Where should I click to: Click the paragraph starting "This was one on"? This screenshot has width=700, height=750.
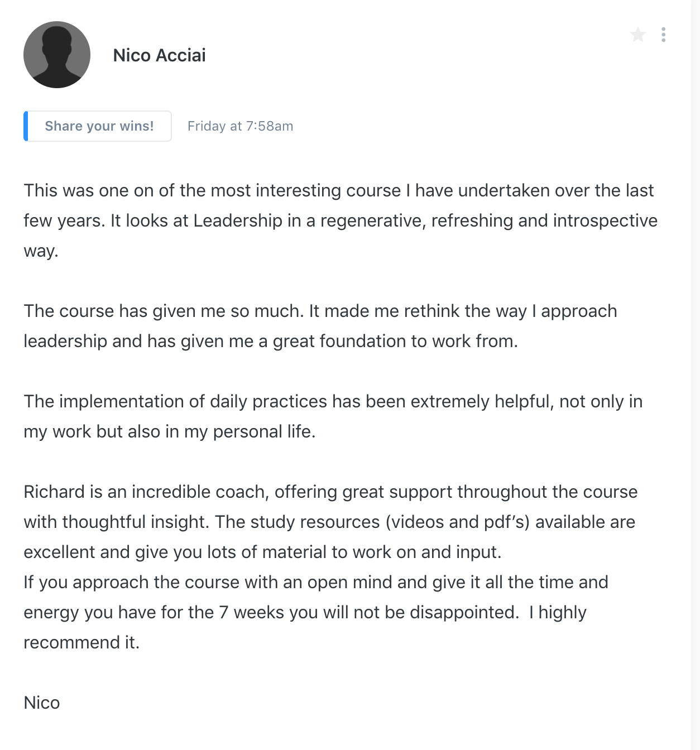click(x=338, y=191)
